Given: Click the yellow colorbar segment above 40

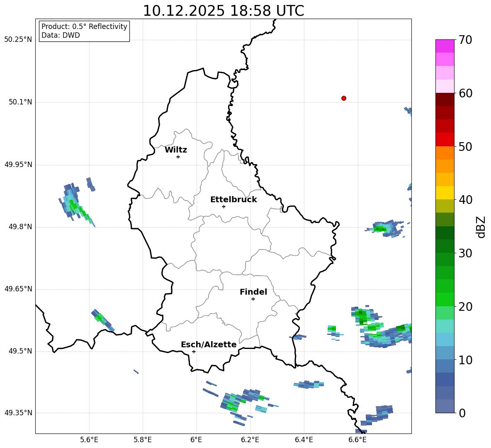Looking at the screenshot, I should coord(445,193).
